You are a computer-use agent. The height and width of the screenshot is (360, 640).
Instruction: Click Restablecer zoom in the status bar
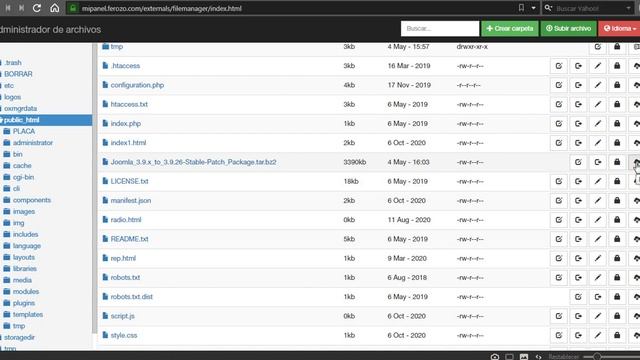tap(563, 357)
